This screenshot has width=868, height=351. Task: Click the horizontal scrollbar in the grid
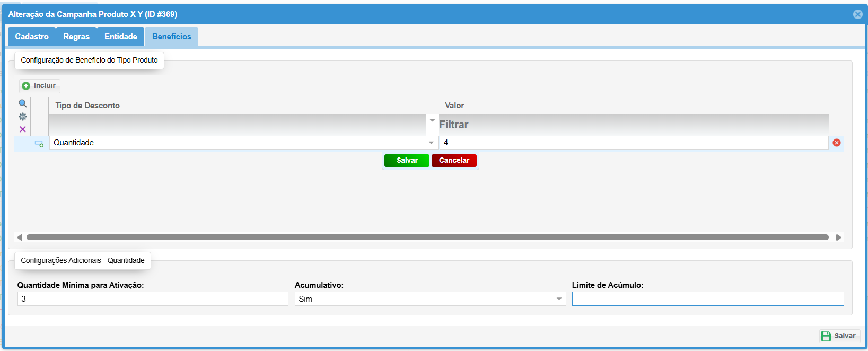click(x=427, y=238)
